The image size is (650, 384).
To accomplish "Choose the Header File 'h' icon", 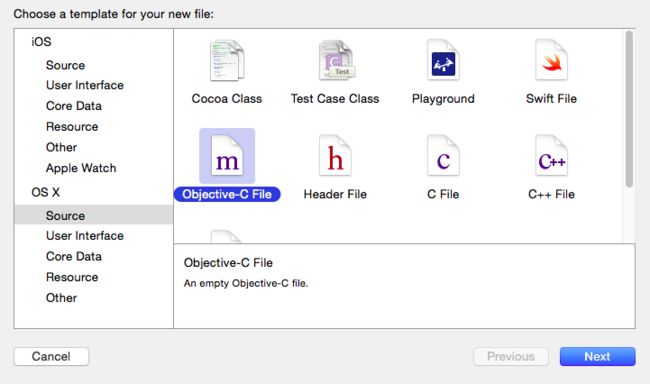I will (335, 156).
